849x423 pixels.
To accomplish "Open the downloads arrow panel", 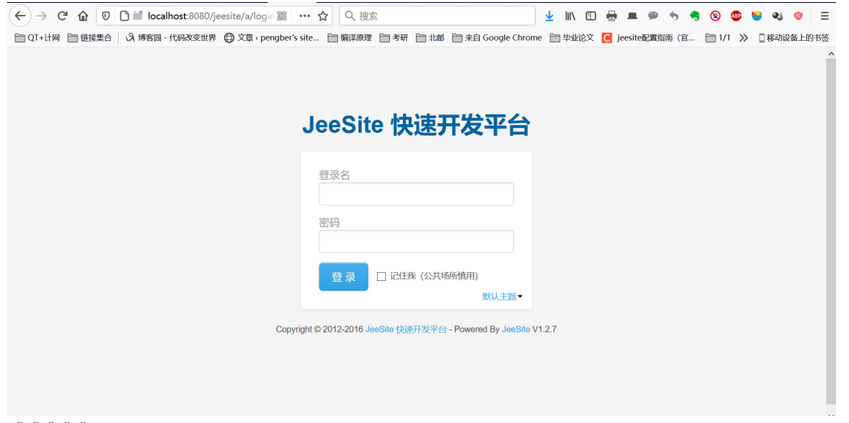I will click(550, 16).
